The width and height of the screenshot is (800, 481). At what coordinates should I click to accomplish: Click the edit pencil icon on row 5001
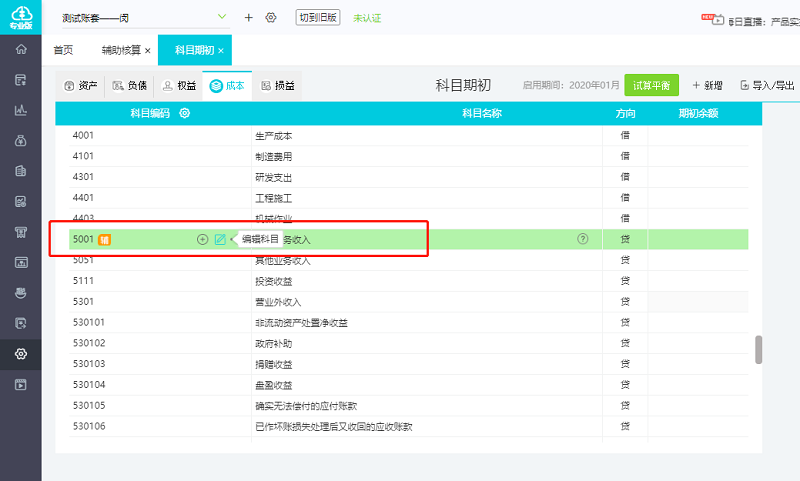pyautogui.click(x=220, y=239)
